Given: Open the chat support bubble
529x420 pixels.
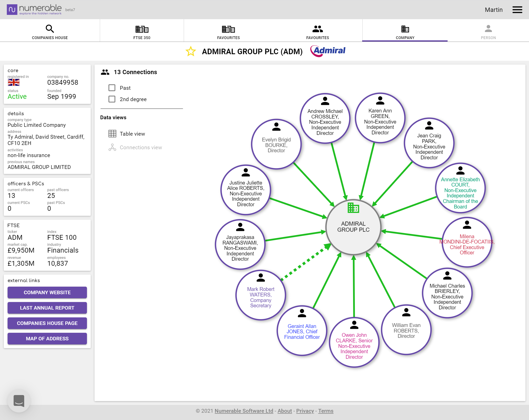Looking at the screenshot, I should pos(19,401).
